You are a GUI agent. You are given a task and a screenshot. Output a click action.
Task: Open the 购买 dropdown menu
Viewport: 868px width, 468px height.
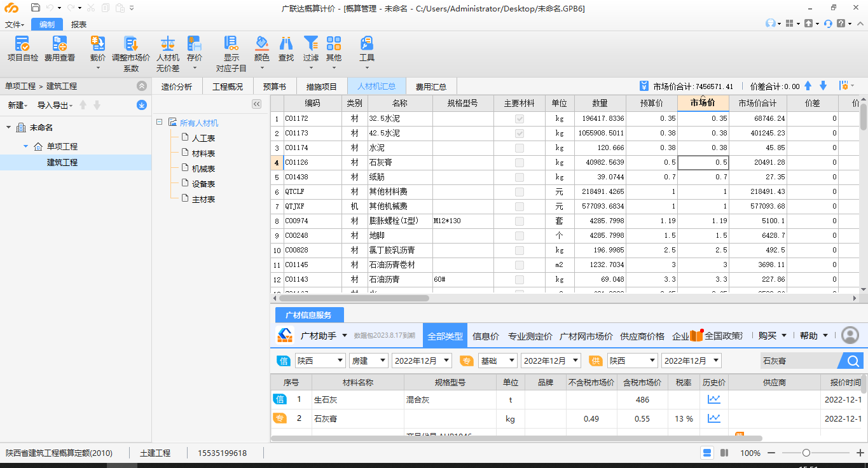tap(772, 336)
